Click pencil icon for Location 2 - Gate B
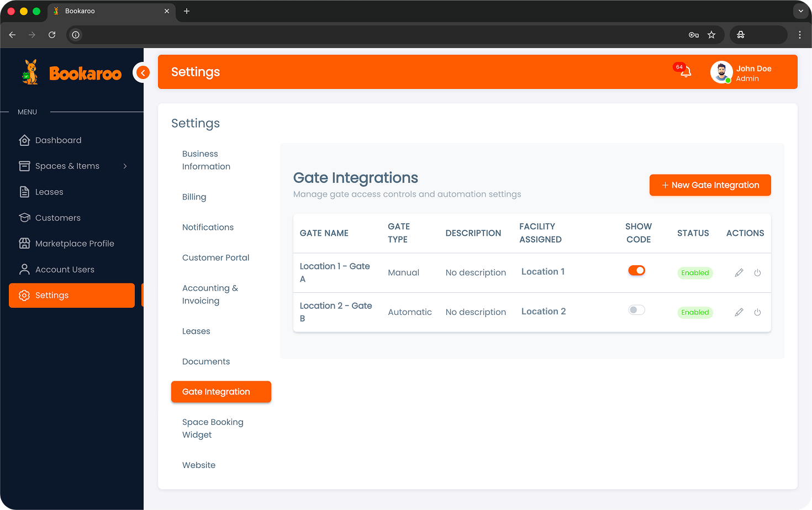The image size is (812, 510). point(739,313)
